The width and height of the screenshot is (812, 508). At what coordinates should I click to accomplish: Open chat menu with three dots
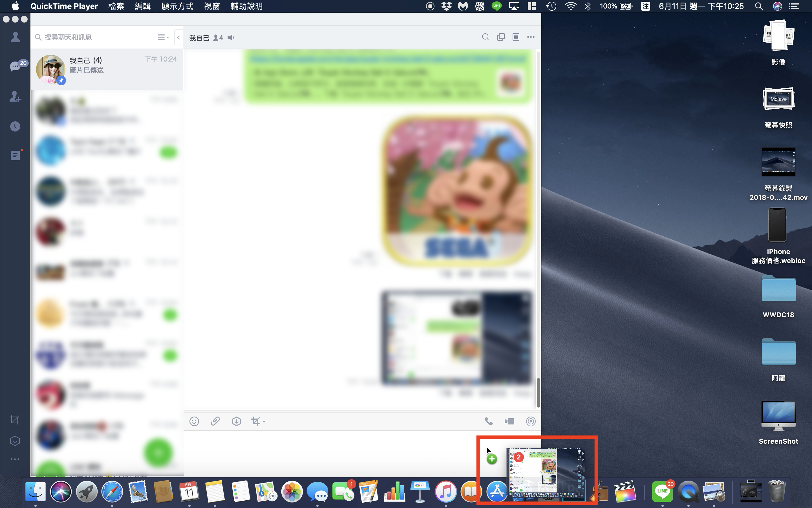pos(531,37)
